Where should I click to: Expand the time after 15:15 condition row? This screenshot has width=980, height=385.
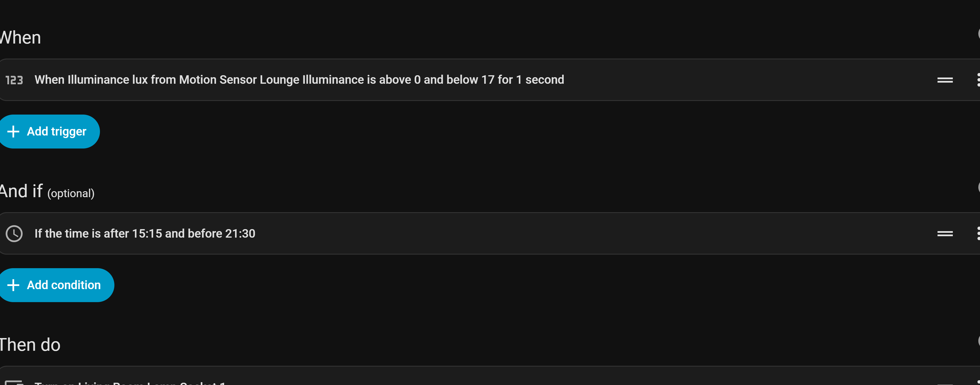coord(145,233)
